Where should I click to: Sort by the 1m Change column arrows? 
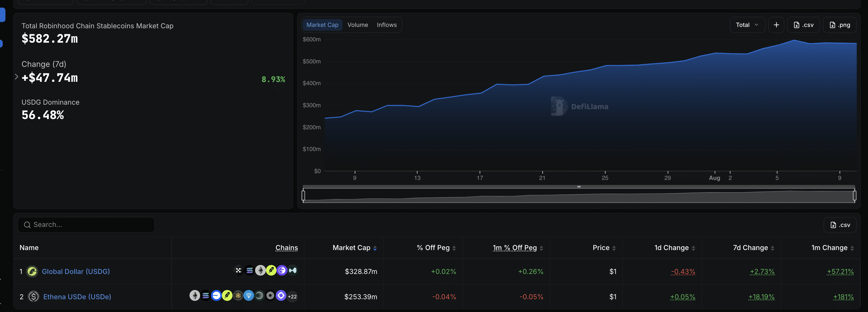tap(852, 248)
